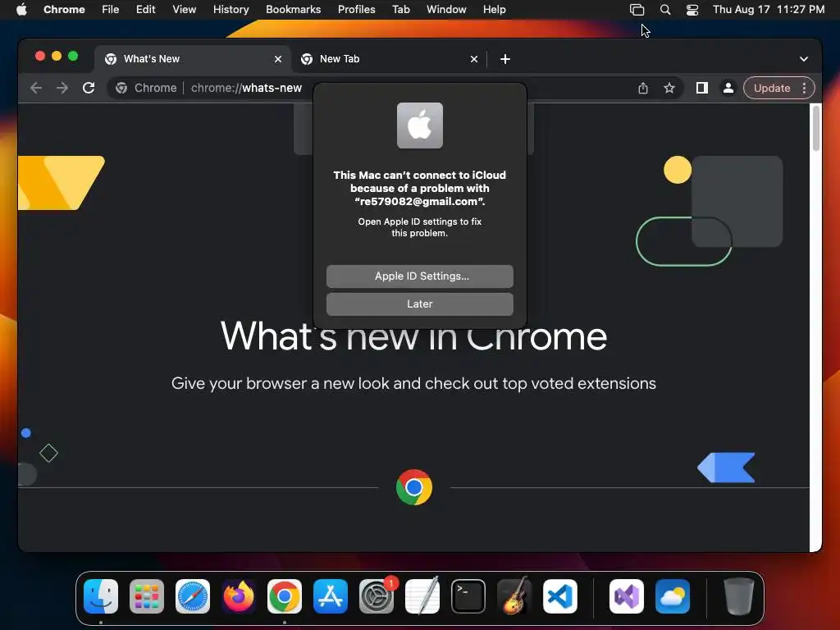Click the chrome://whats-new address field
Screen dimensions: 840x630
[246, 88]
